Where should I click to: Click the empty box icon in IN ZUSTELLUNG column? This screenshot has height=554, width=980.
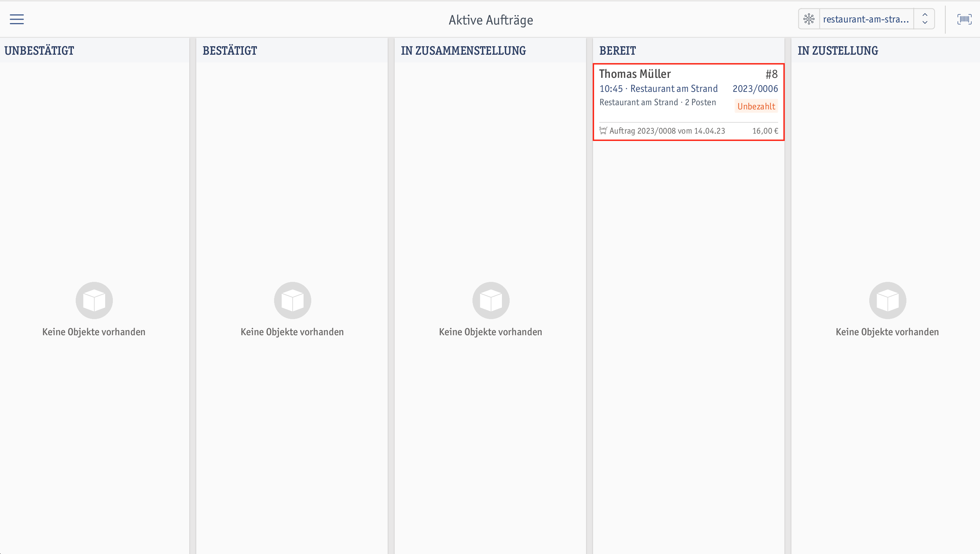tap(887, 300)
